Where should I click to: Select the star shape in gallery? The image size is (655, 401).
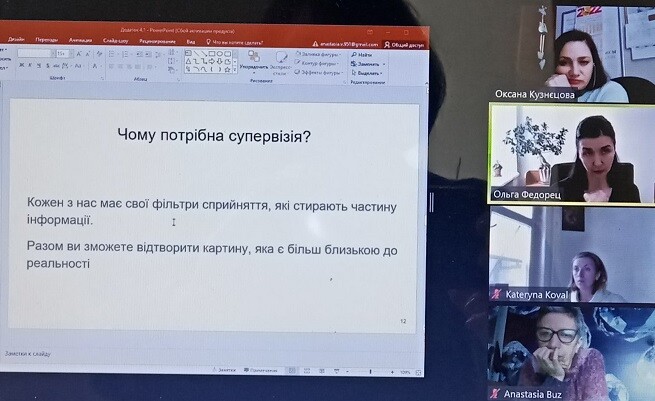227,70
